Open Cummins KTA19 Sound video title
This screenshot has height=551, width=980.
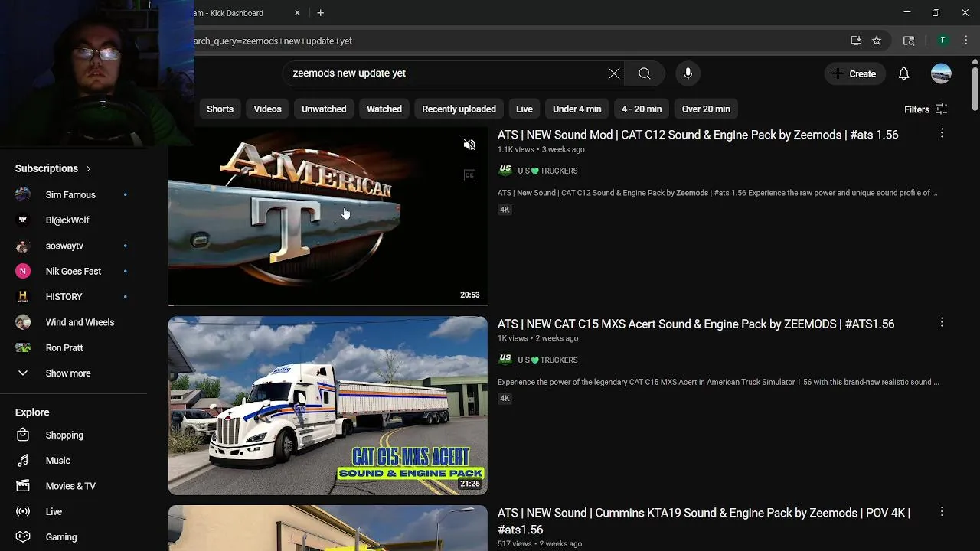[704, 520]
